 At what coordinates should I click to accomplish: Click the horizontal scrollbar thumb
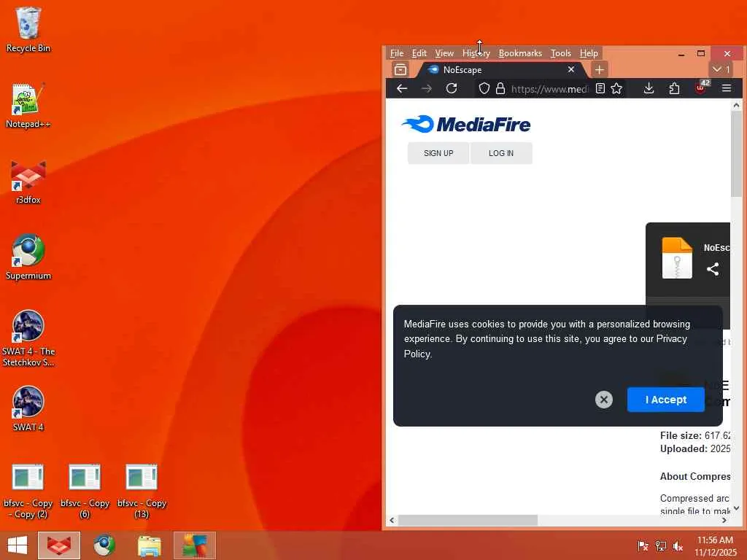point(468,520)
